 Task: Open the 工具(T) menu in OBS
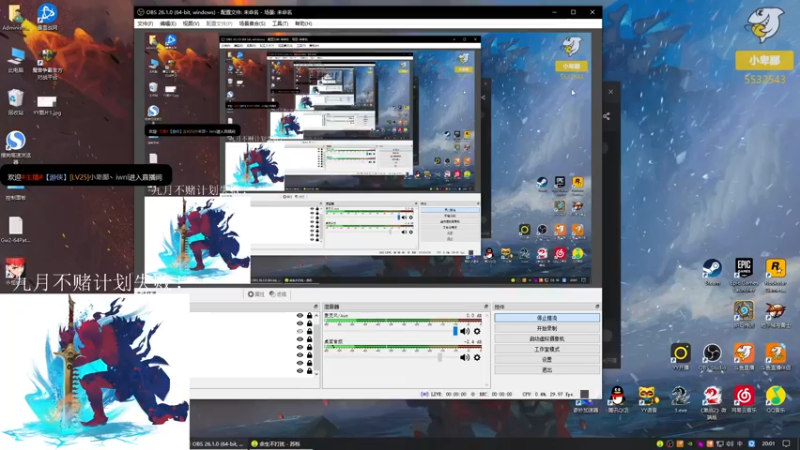[x=280, y=23]
